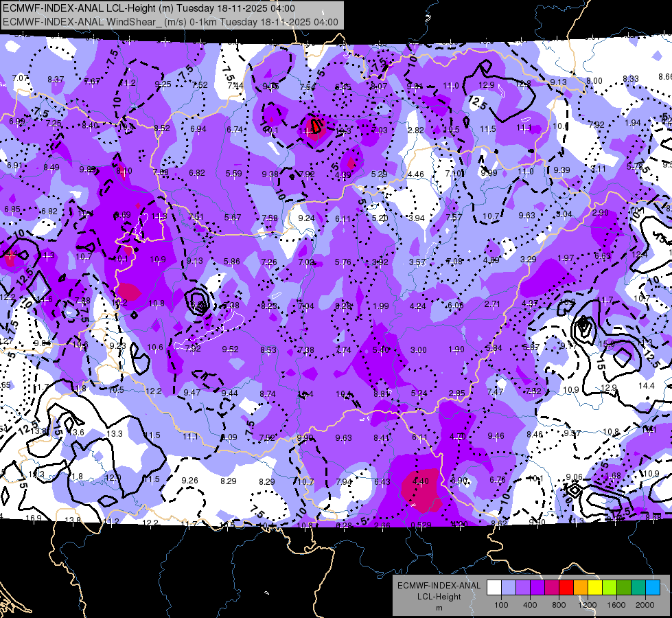Viewport: 672px width, 618px height.
Task: Click the light lavender legend swatch
Action: click(x=508, y=588)
